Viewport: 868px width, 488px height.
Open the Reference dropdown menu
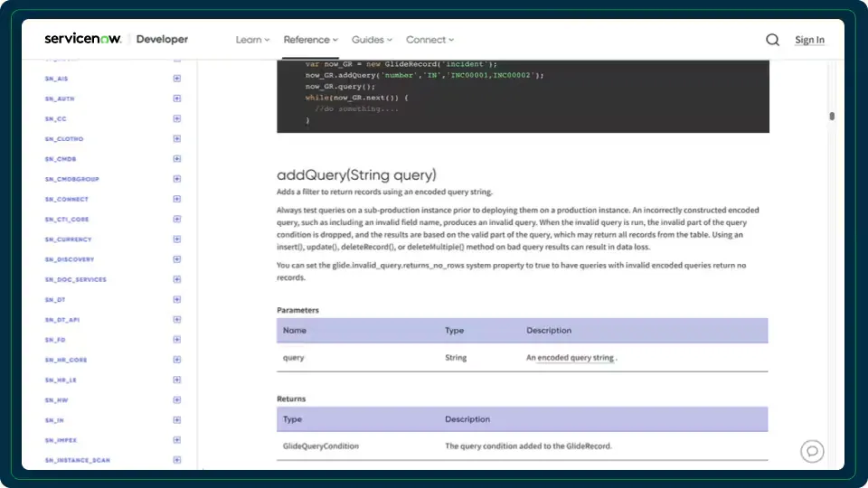click(310, 40)
